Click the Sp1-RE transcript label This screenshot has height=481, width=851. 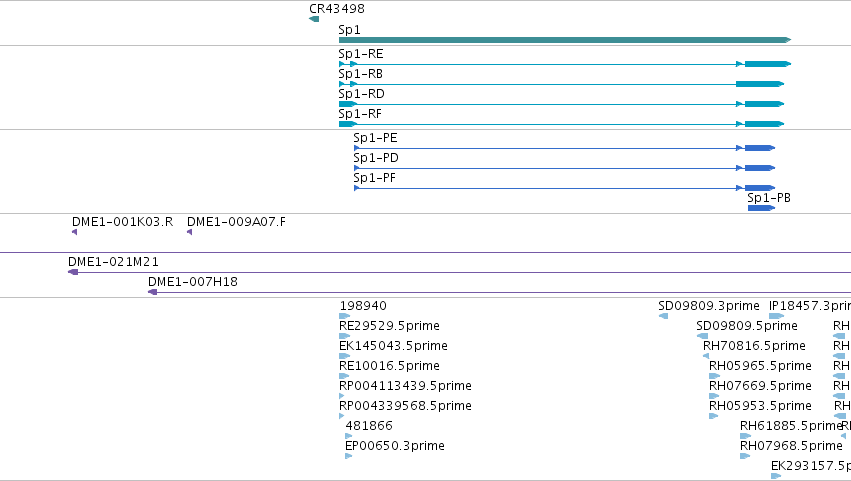tap(361, 54)
